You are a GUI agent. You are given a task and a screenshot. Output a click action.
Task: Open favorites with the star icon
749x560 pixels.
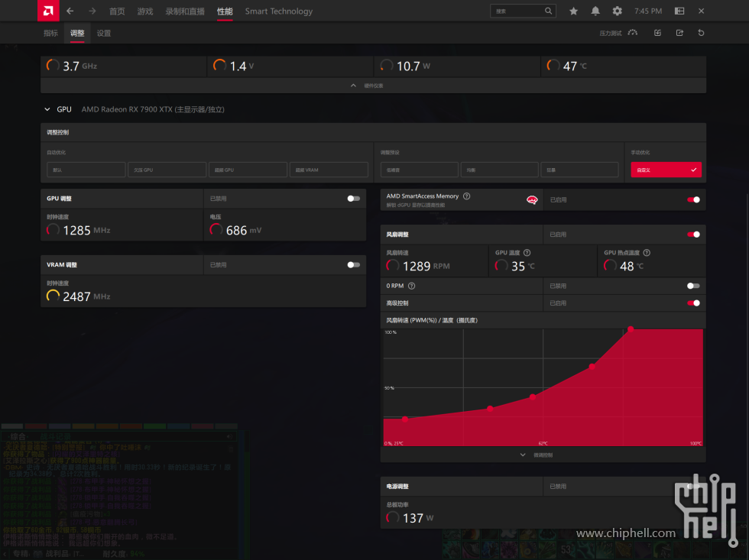pos(573,11)
